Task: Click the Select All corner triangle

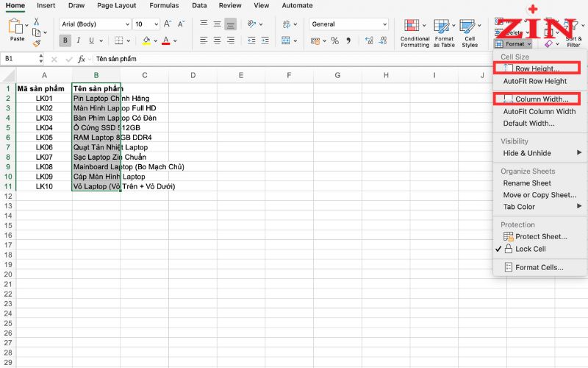Action: pyautogui.click(x=9, y=76)
